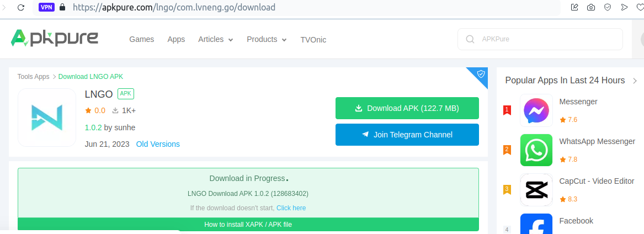Image resolution: width=644 pixels, height=234 pixels.
Task: Open the Facebook app icon
Action: click(536, 225)
